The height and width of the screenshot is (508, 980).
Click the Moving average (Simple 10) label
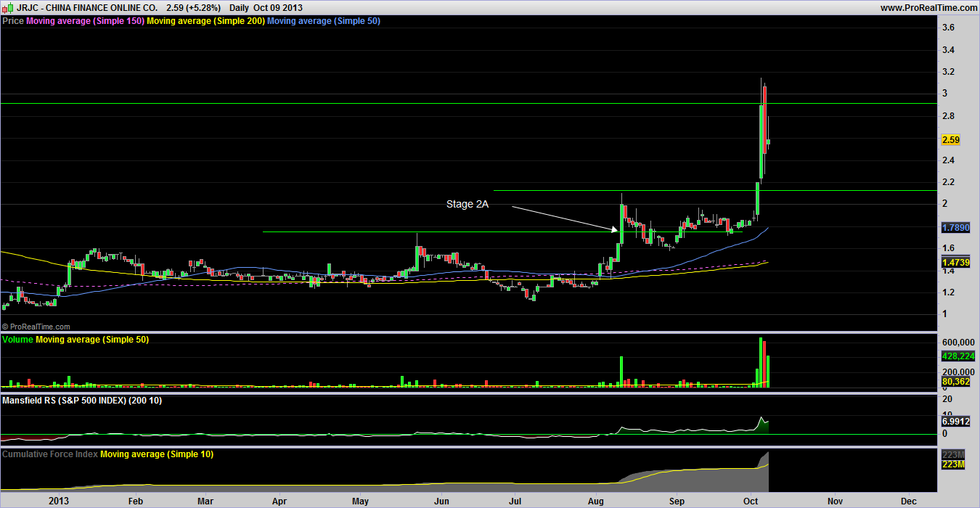pos(156,454)
